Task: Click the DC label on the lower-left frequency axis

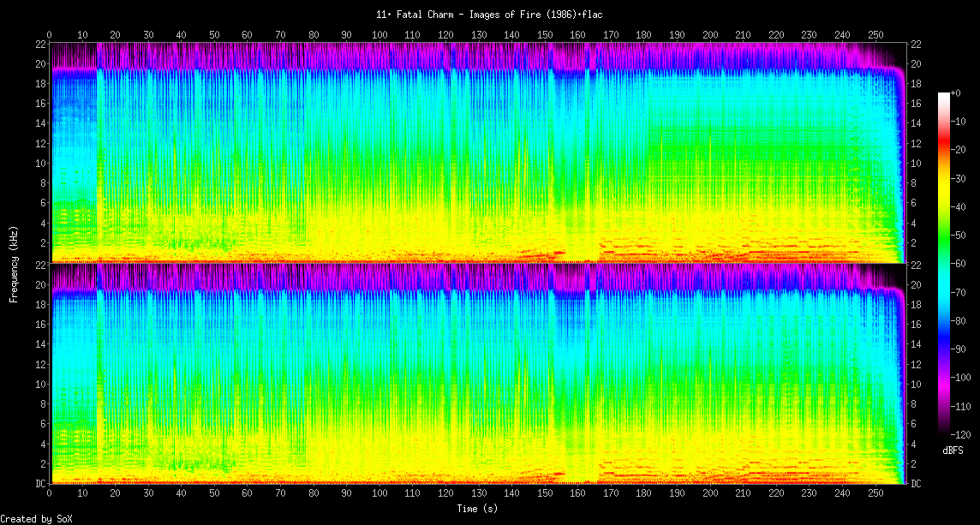Action: 40,484
